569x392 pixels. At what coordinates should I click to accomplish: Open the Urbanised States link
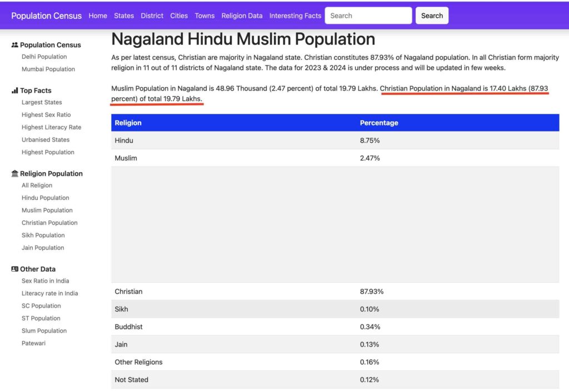coord(46,139)
